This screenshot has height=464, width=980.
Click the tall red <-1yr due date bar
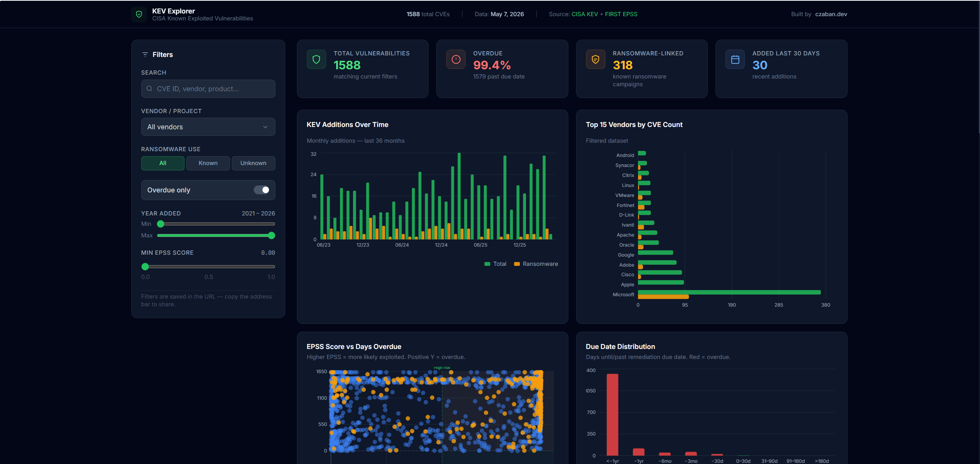point(613,415)
